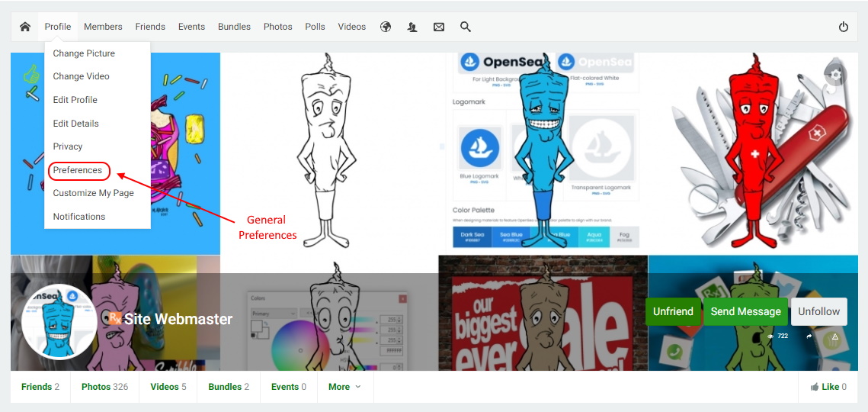
Task: Click the Site Webmaster avatar picture
Action: 59,322
